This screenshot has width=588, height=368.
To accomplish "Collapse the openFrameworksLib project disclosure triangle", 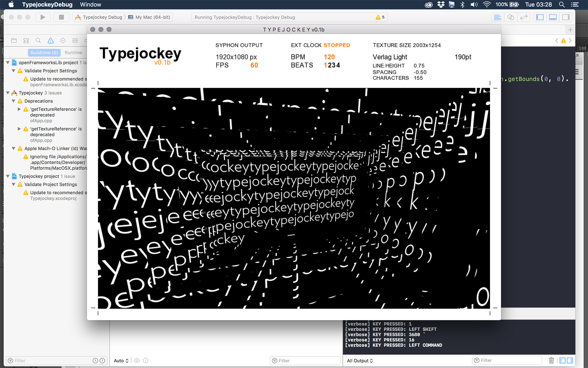I will click(8, 63).
